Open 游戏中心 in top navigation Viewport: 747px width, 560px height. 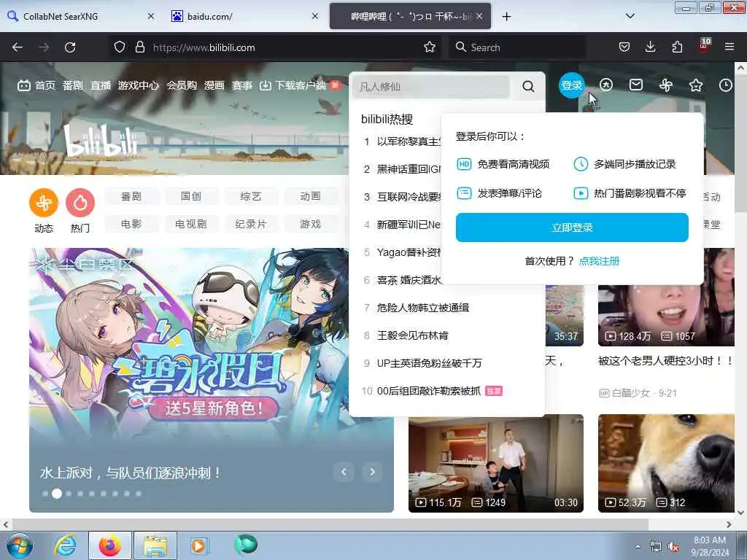click(138, 85)
